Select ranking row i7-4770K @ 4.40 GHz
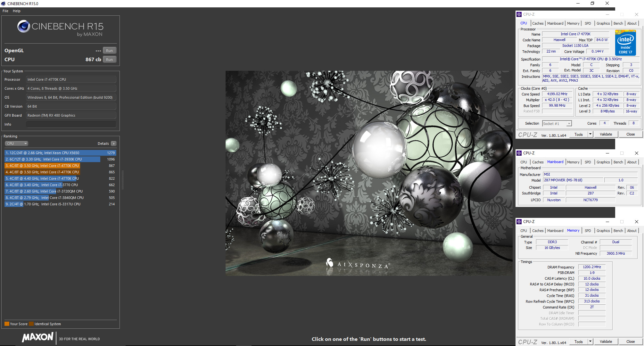The image size is (644, 346). (60, 178)
